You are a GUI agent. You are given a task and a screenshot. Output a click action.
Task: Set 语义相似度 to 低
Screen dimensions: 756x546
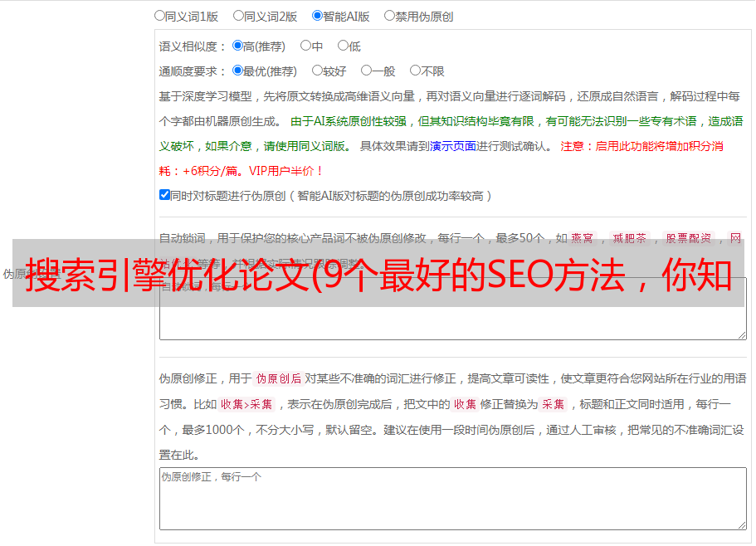pyautogui.click(x=343, y=46)
